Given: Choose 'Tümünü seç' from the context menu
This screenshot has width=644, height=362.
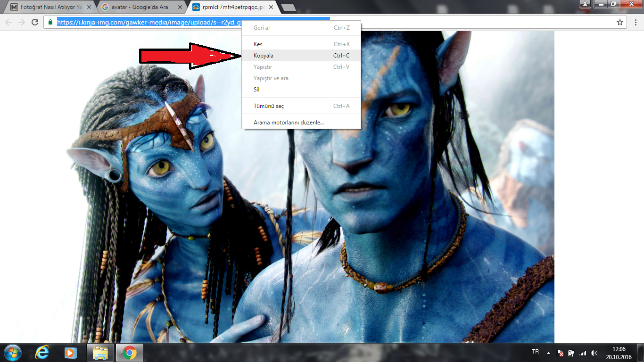Looking at the screenshot, I should [x=301, y=106].
